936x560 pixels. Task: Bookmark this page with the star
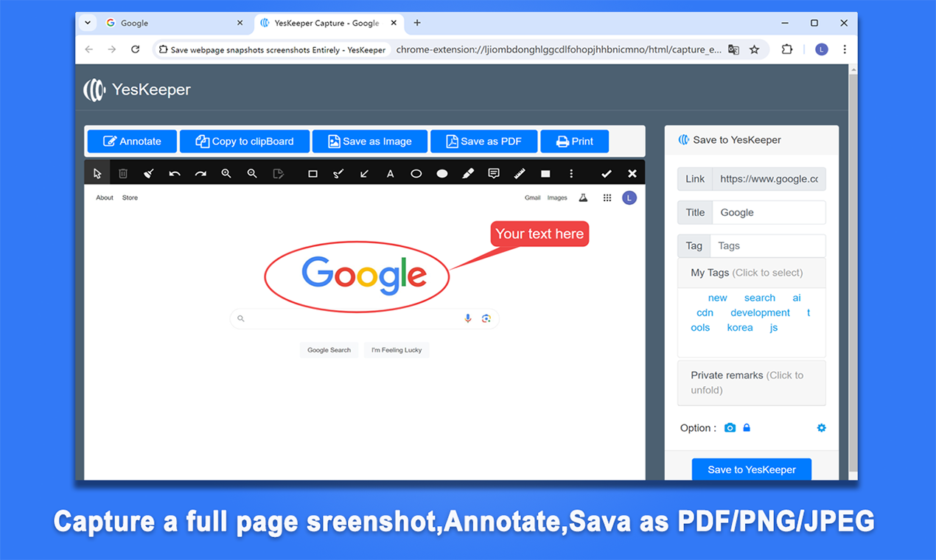[x=754, y=49]
